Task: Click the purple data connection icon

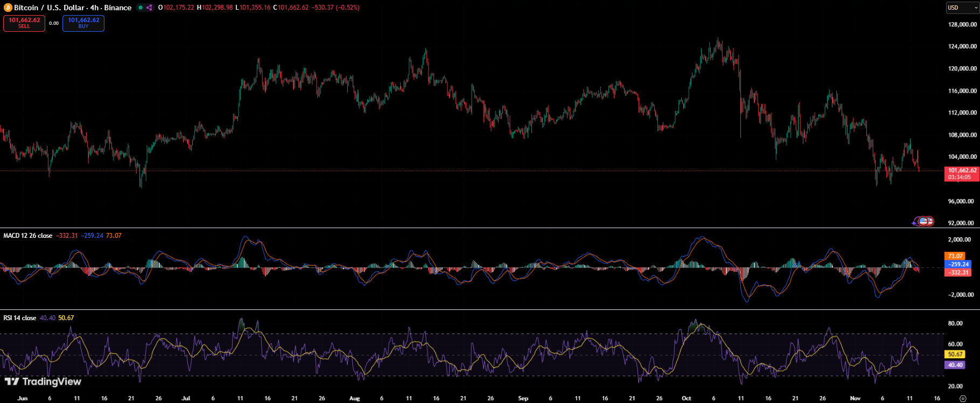Action: click(x=149, y=8)
